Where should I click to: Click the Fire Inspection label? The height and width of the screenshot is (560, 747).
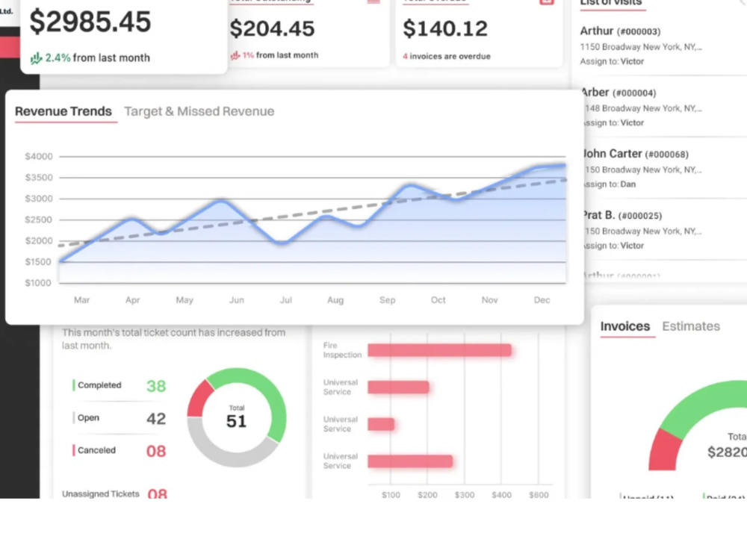(342, 350)
